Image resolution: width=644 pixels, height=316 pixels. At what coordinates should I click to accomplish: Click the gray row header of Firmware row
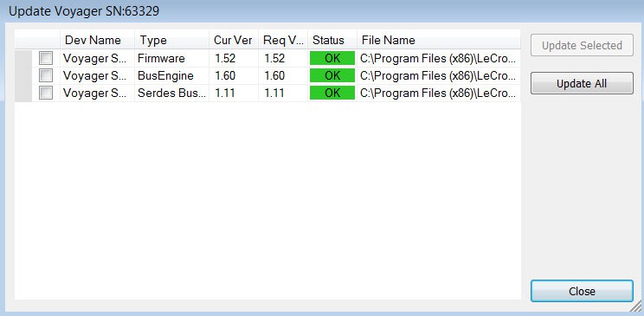tap(23, 58)
